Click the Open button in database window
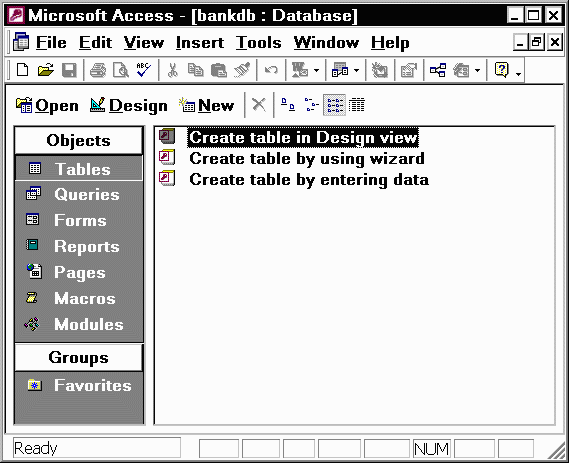 point(47,105)
